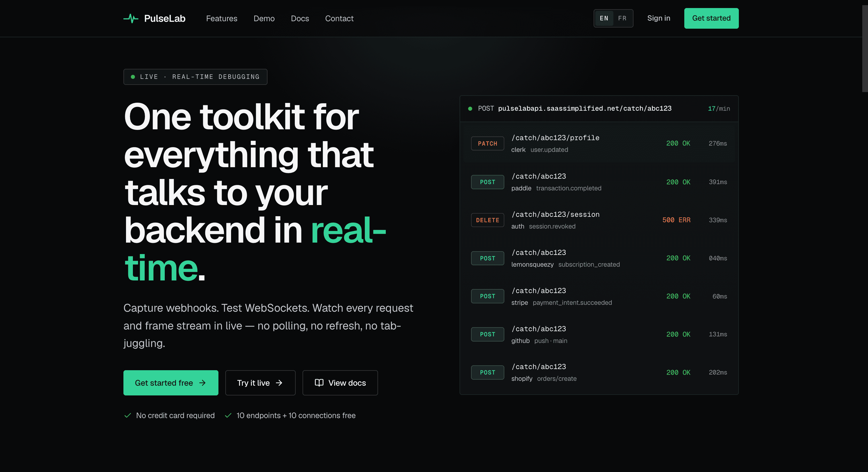This screenshot has height=472, width=868.
Task: Click the LIVE · REAL-TIME DEBUGGING badge
Action: (x=195, y=77)
